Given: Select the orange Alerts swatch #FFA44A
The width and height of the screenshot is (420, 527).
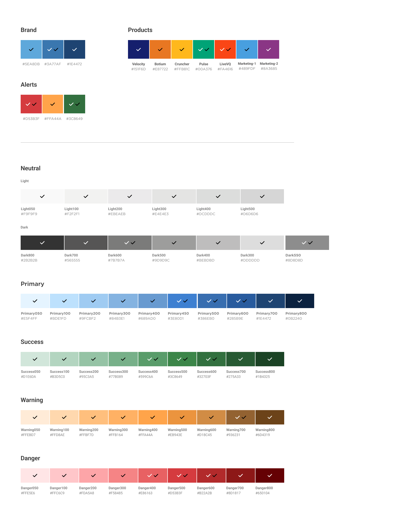Looking at the screenshot, I should pyautogui.click(x=53, y=104).
